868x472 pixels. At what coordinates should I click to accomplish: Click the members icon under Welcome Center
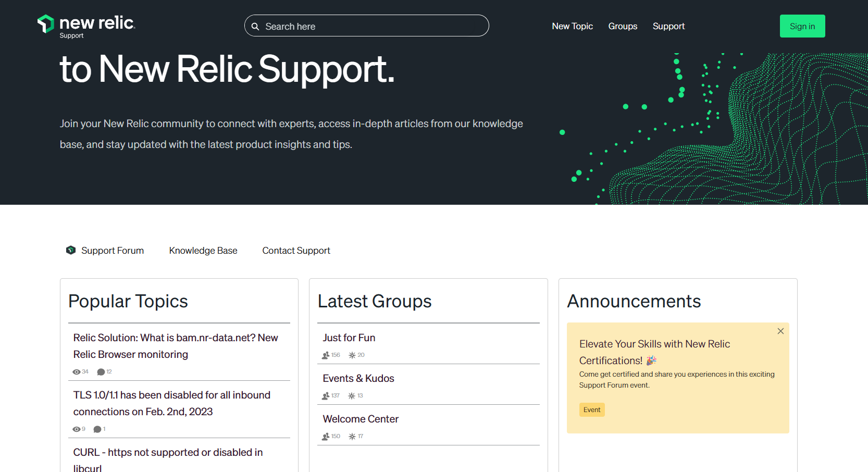325,436
